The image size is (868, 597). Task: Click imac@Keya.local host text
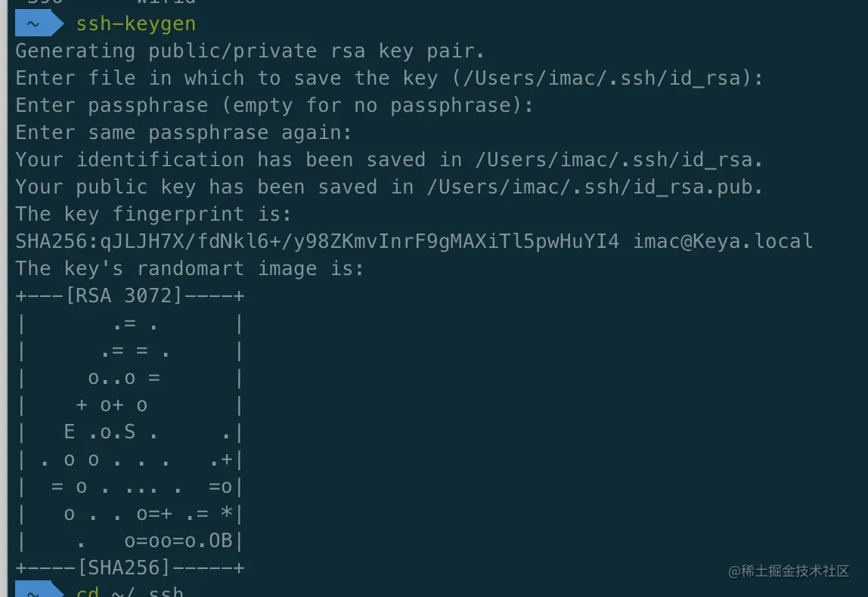tap(722, 241)
